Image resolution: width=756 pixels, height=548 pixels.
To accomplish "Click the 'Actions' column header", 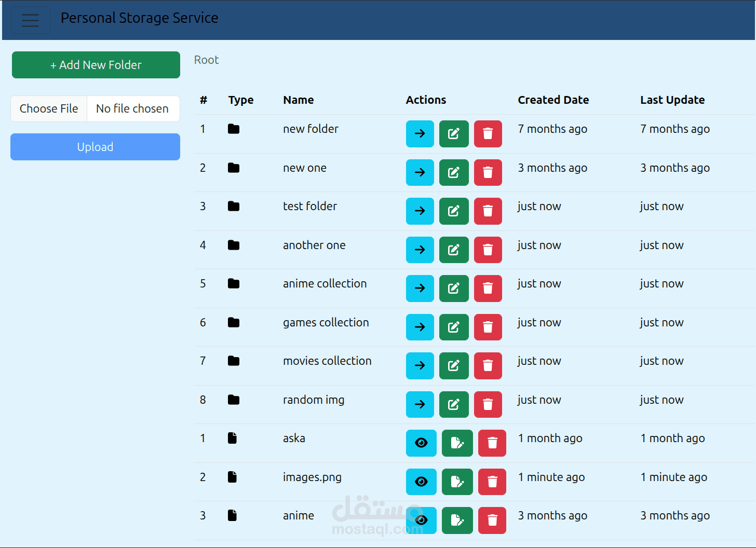I will coord(426,100).
